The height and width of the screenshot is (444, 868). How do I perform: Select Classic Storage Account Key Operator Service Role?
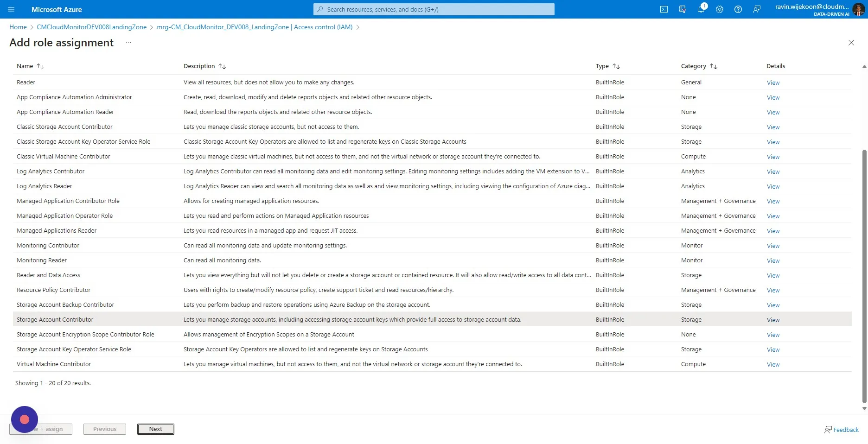point(432,141)
